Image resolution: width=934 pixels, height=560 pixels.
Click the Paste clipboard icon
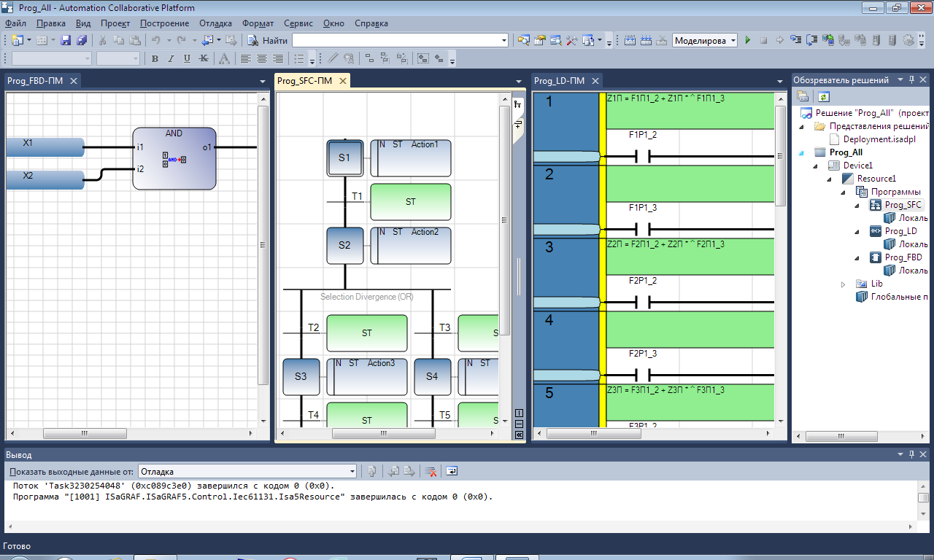pos(135,40)
